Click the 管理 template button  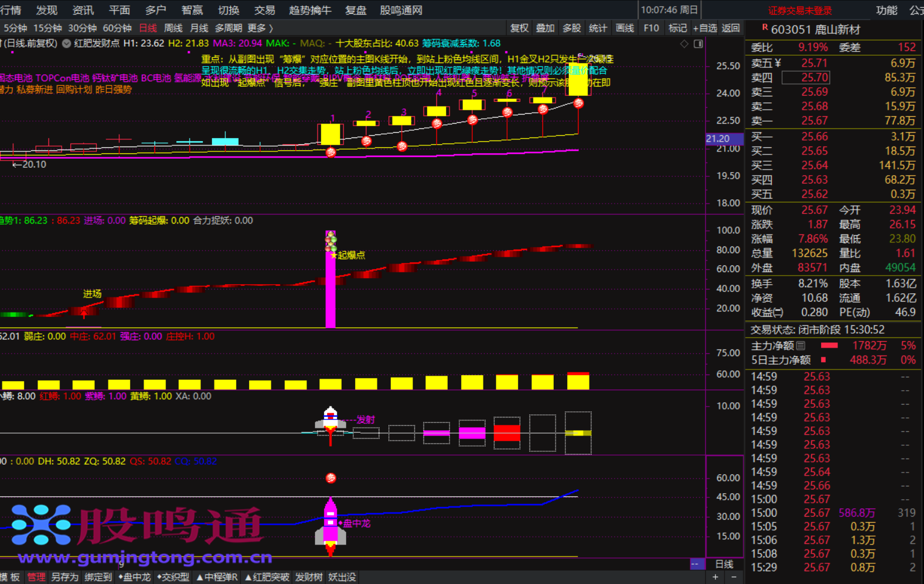pyautogui.click(x=36, y=577)
